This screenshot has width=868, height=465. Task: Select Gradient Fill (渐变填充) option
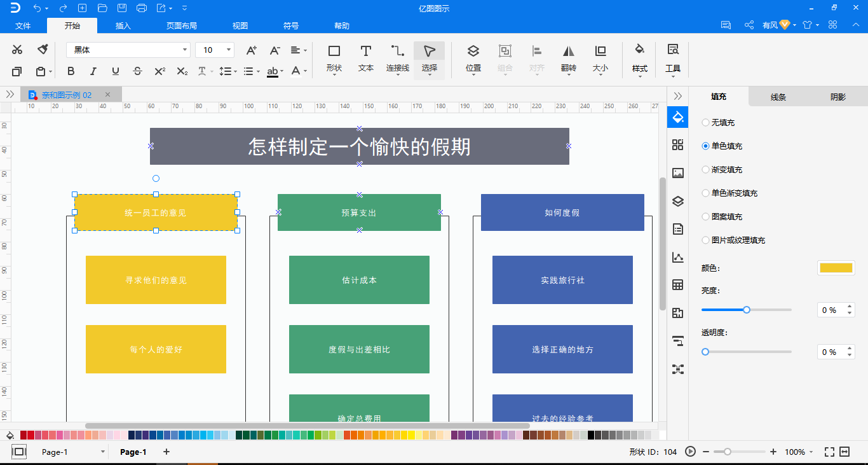click(722, 169)
